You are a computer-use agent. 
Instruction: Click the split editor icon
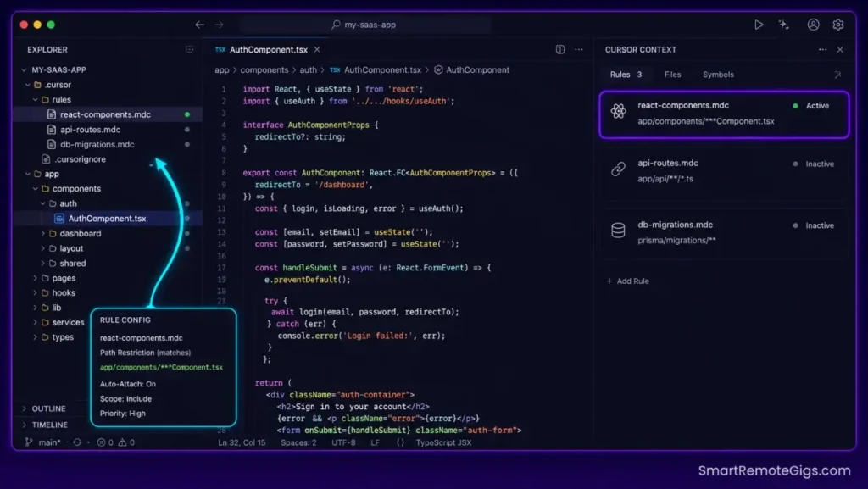(x=560, y=49)
